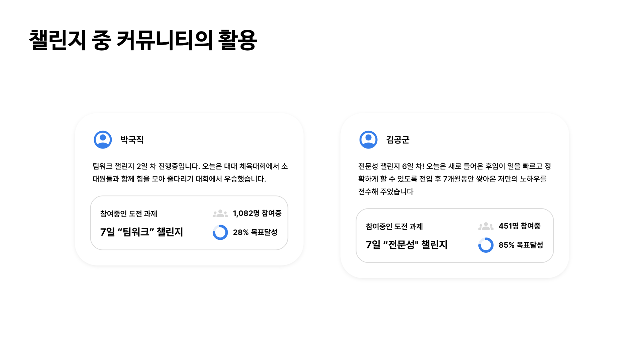Image resolution: width=644 pixels, height=362 pixels.
Task: Open the 7일 "팀워크" 챌린지 title
Action: click(142, 232)
